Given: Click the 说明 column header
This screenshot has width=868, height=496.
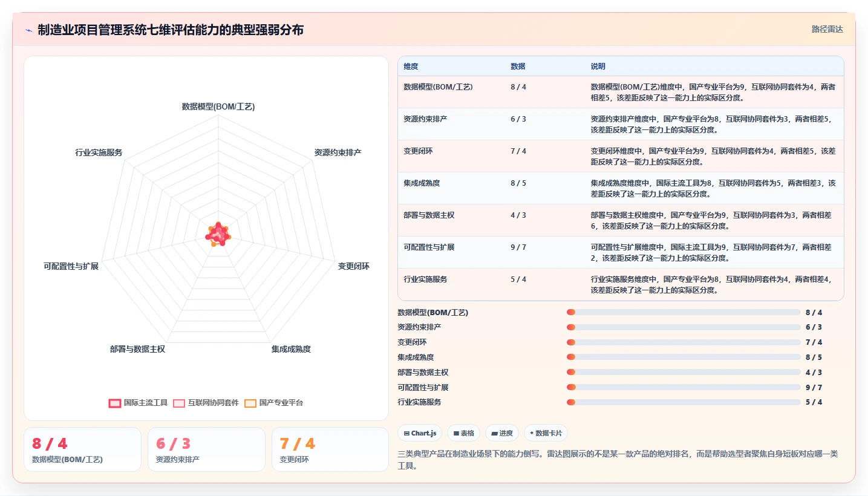Looking at the screenshot, I should tap(598, 66).
